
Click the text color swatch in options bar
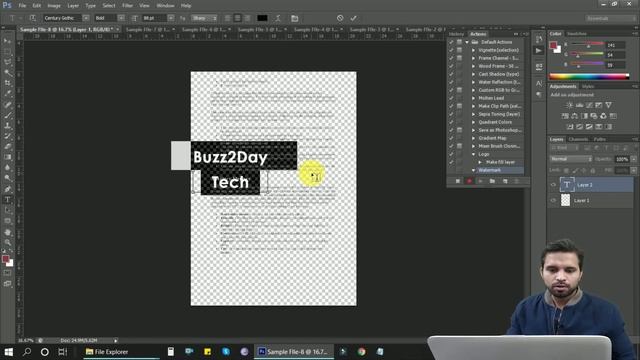(x=262, y=18)
